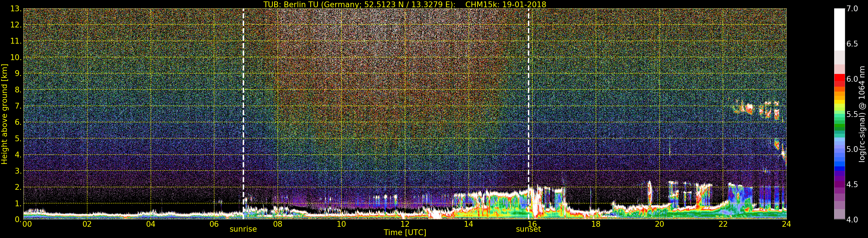Click the height axis tick label 9

point(18,73)
